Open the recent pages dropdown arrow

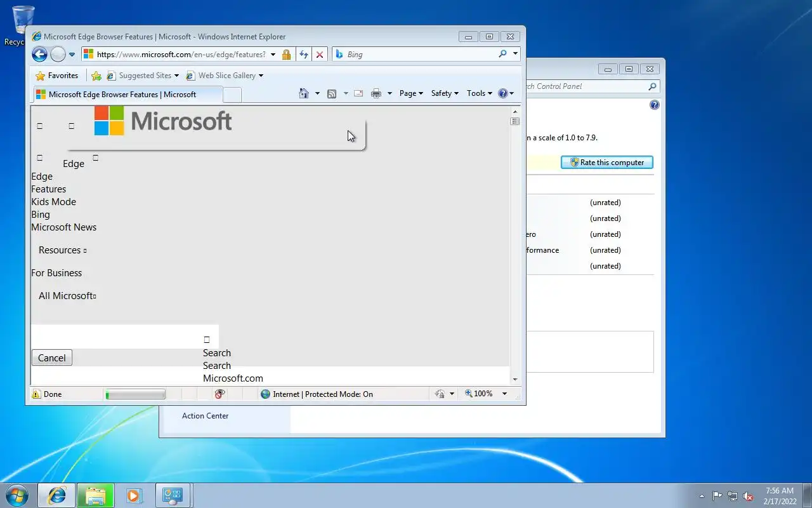tap(72, 55)
